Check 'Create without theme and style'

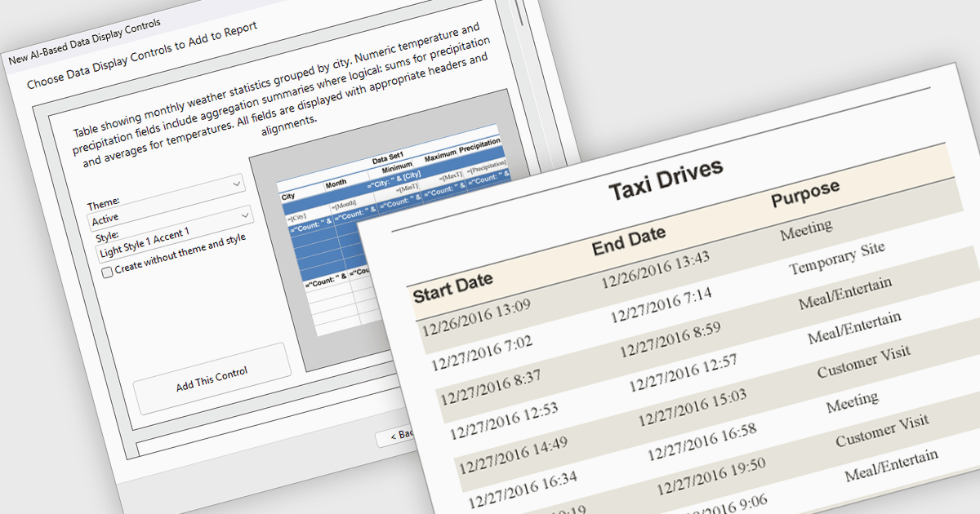click(107, 273)
